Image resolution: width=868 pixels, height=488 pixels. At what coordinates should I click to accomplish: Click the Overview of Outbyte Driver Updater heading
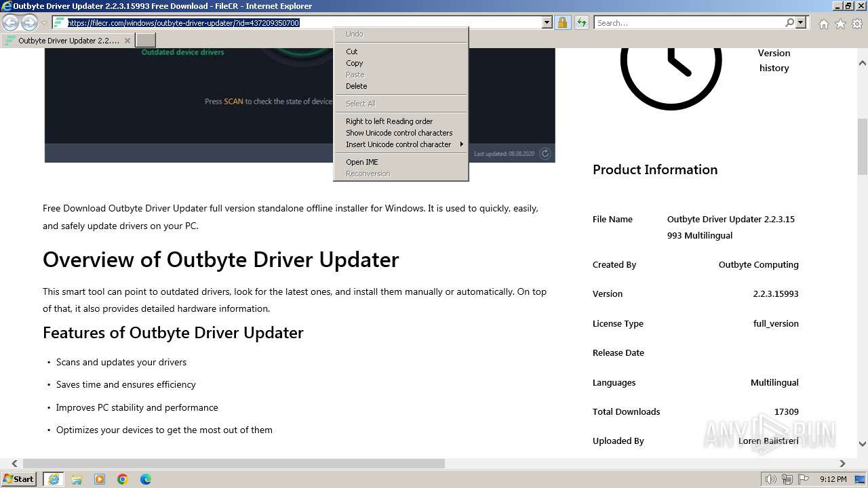click(x=221, y=260)
